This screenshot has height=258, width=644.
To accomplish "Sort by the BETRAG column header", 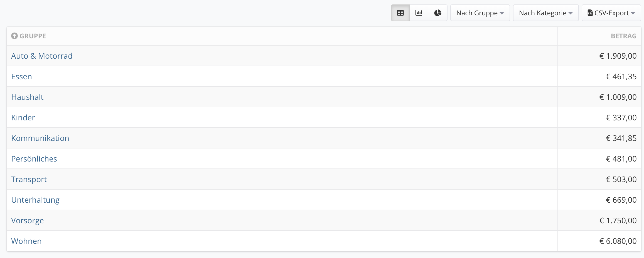I will [x=624, y=36].
